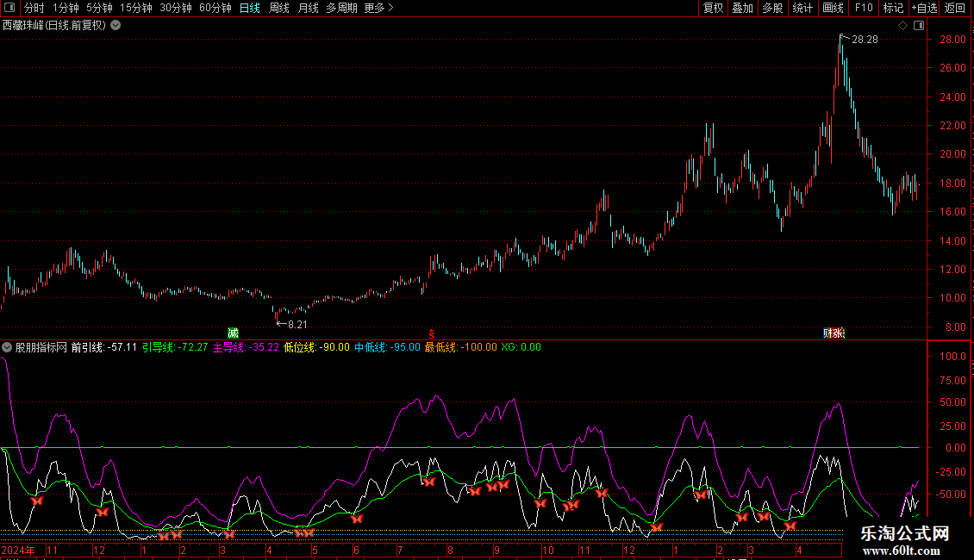Click the 18.00 price axis label
The image size is (974, 560).
pyautogui.click(x=952, y=184)
